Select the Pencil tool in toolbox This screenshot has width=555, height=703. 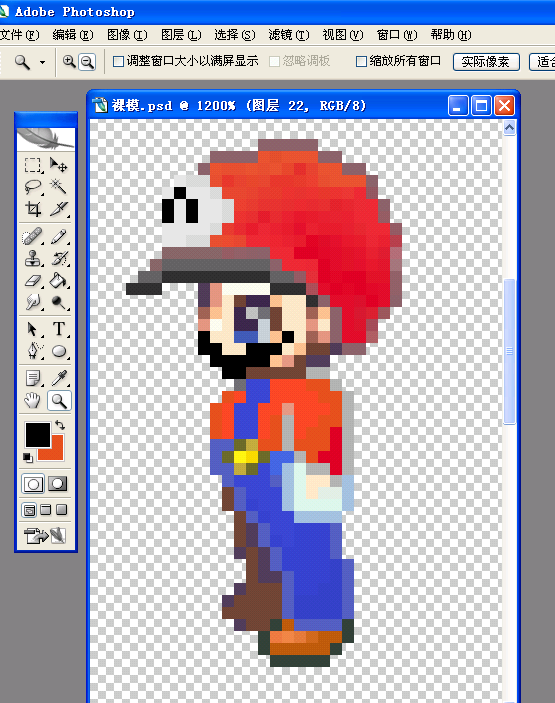point(58,236)
